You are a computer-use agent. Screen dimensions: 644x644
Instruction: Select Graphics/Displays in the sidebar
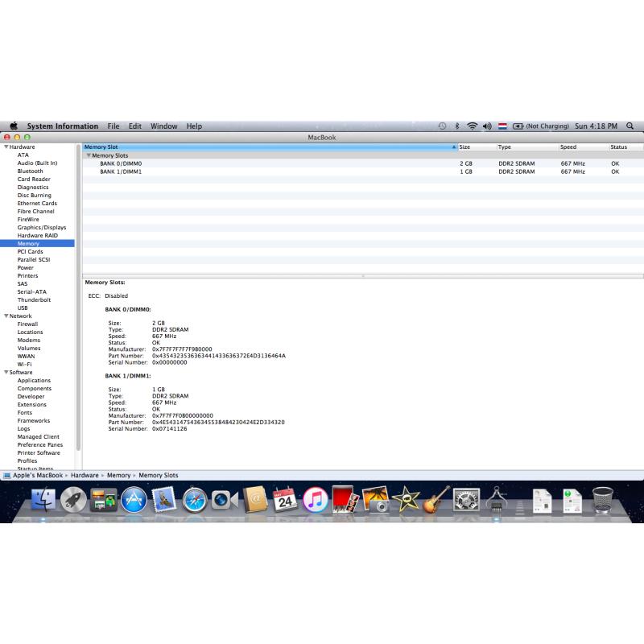click(x=42, y=227)
